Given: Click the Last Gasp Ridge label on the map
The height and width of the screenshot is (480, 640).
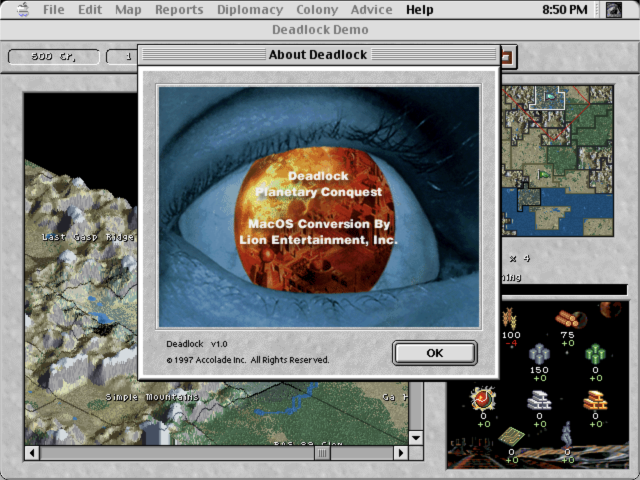Looking at the screenshot, I should (x=88, y=237).
